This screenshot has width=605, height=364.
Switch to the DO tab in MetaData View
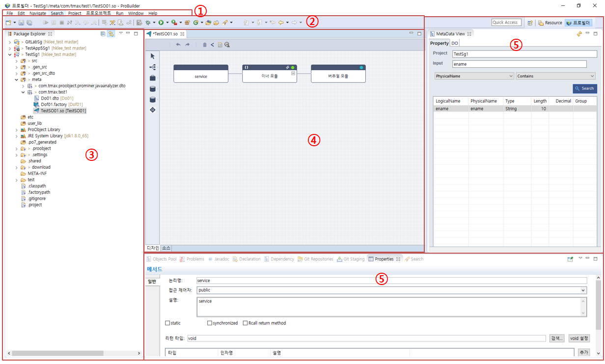coord(455,43)
